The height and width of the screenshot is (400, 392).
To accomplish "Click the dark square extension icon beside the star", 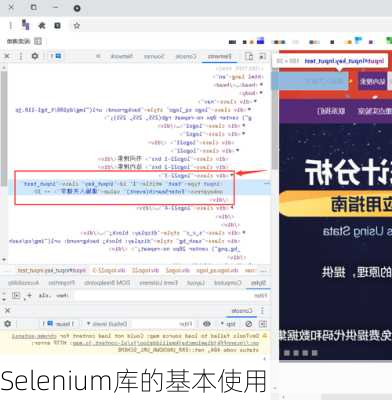I will click(57, 25).
